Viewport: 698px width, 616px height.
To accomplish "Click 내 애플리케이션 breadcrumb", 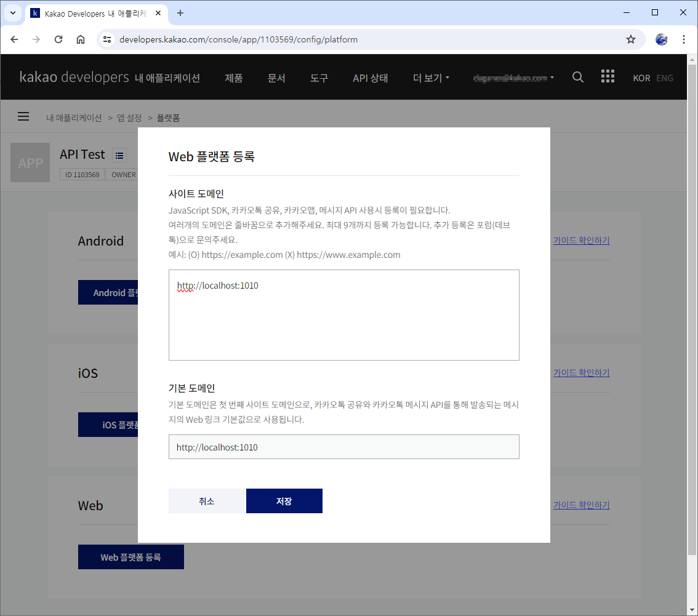I will tap(74, 118).
